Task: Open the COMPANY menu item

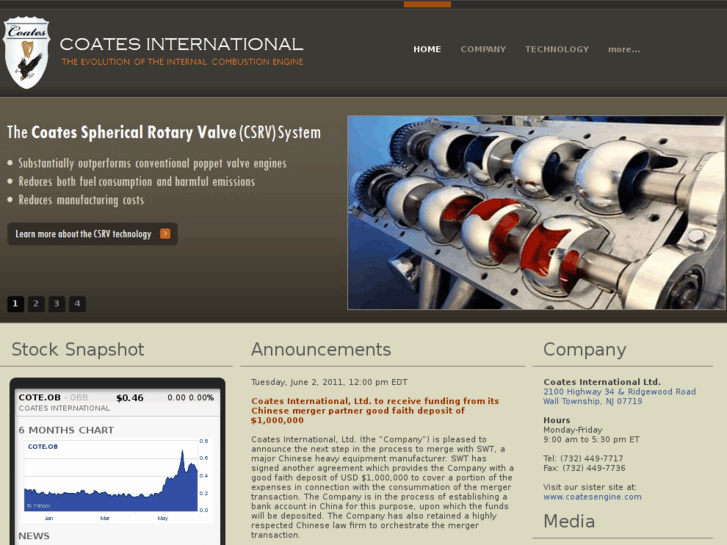Action: pyautogui.click(x=483, y=49)
